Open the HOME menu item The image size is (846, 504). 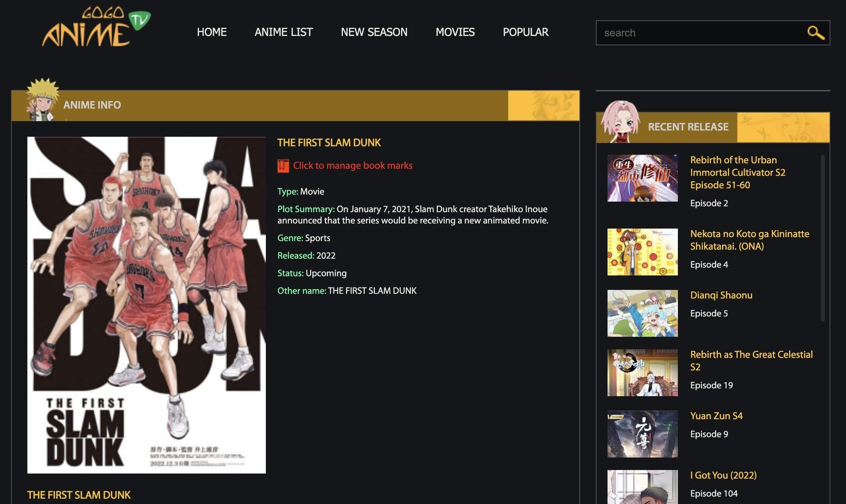click(x=211, y=32)
